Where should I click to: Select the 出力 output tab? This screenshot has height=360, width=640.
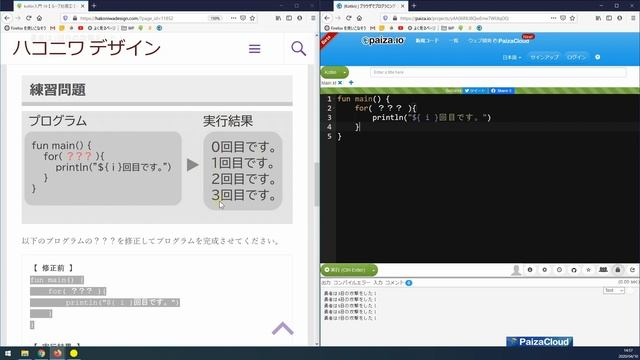pyautogui.click(x=326, y=282)
